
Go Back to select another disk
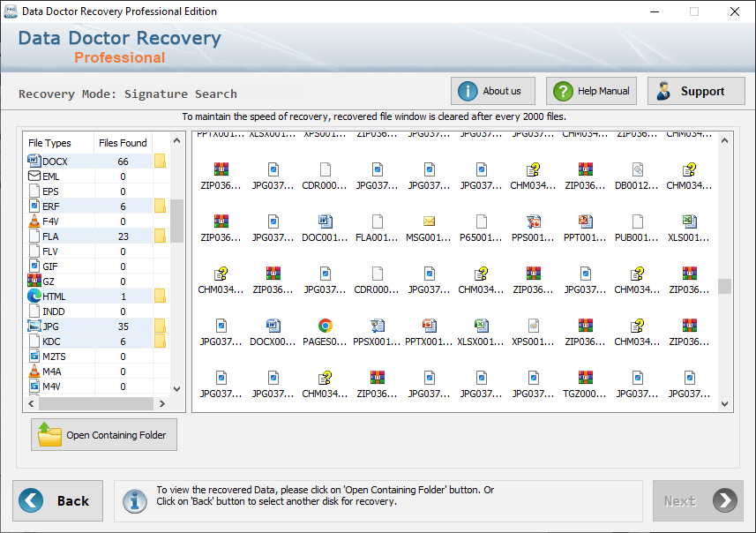pyautogui.click(x=58, y=500)
